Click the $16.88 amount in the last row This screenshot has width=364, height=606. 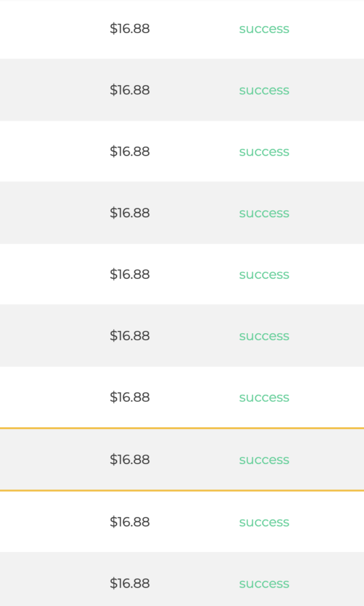[130, 583]
